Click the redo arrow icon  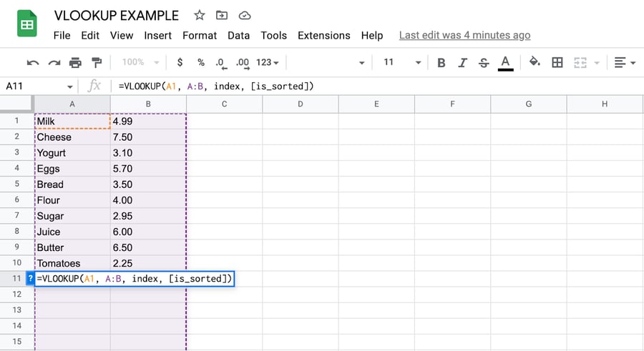pos(54,63)
